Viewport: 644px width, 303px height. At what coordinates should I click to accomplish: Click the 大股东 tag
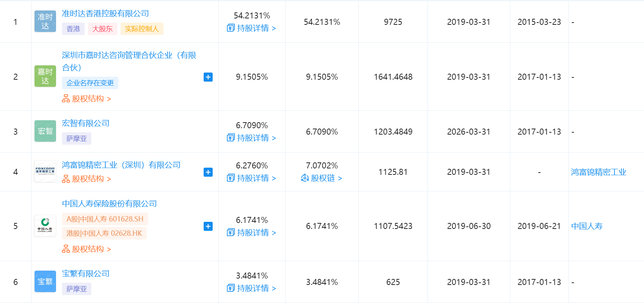click(x=103, y=29)
